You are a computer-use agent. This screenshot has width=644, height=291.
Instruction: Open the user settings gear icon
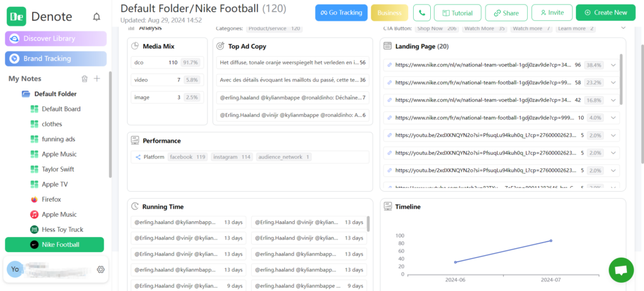click(x=101, y=269)
